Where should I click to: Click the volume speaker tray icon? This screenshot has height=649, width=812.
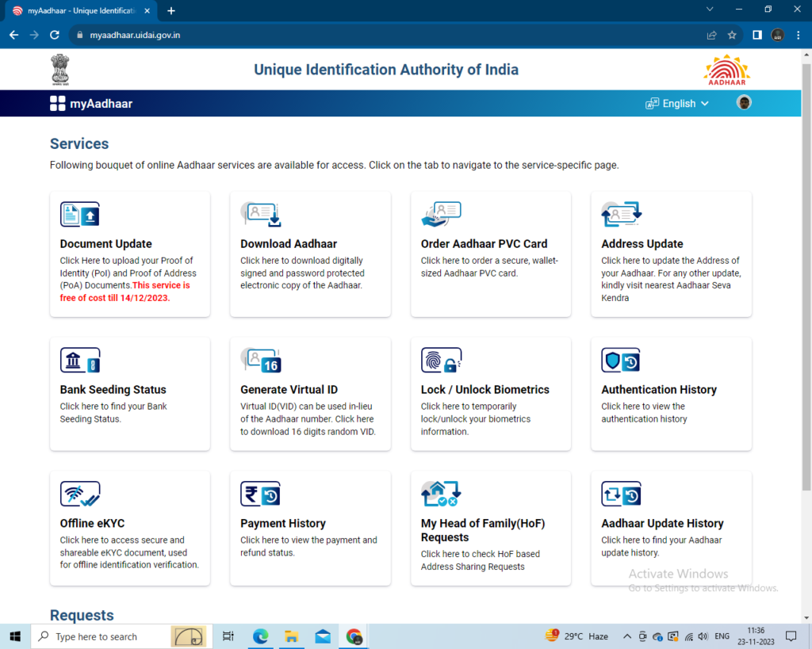click(x=703, y=636)
